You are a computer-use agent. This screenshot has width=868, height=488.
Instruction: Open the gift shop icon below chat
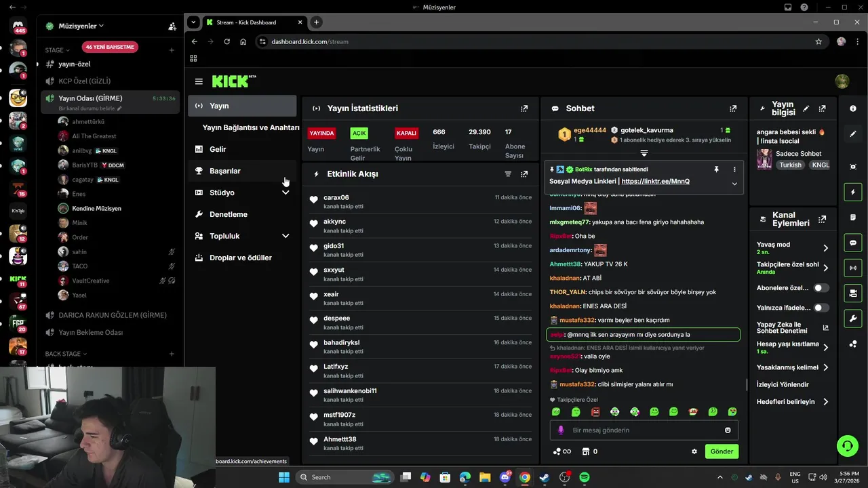[586, 451]
